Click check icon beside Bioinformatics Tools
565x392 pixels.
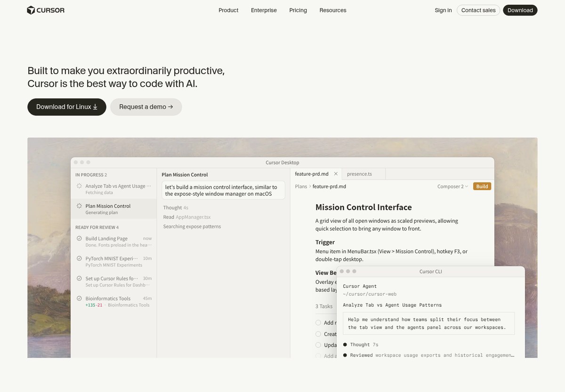pyautogui.click(x=79, y=298)
